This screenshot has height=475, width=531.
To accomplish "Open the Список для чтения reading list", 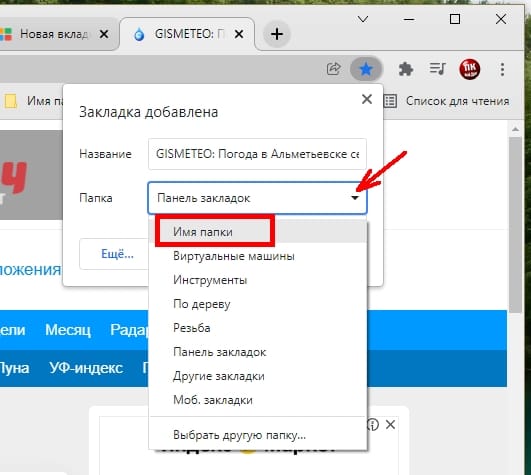I will [x=447, y=101].
